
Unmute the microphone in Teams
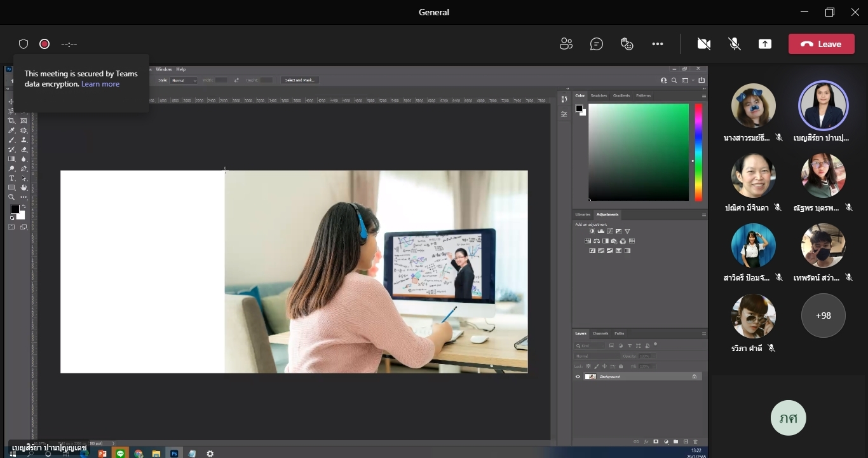point(735,44)
